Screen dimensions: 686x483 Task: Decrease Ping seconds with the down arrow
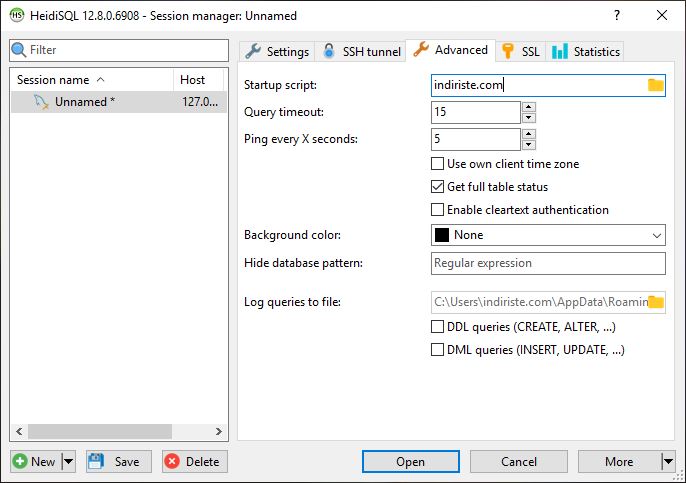tap(529, 145)
